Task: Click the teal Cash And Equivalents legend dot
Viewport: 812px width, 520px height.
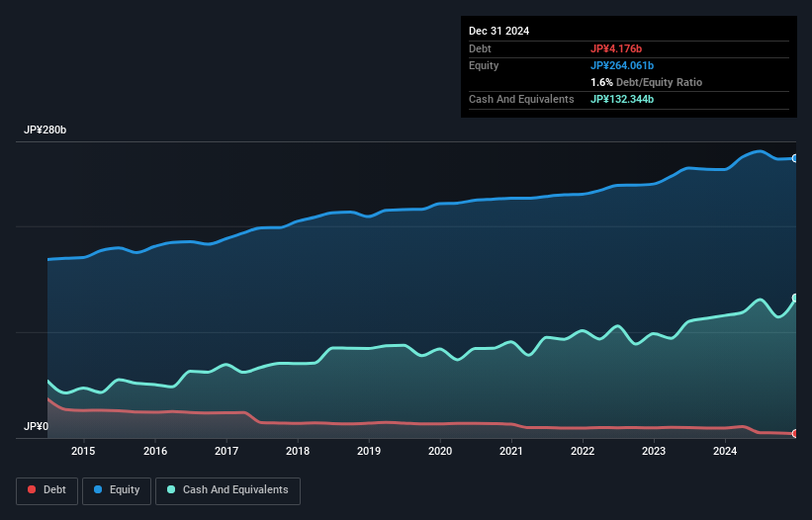Action: (171, 489)
